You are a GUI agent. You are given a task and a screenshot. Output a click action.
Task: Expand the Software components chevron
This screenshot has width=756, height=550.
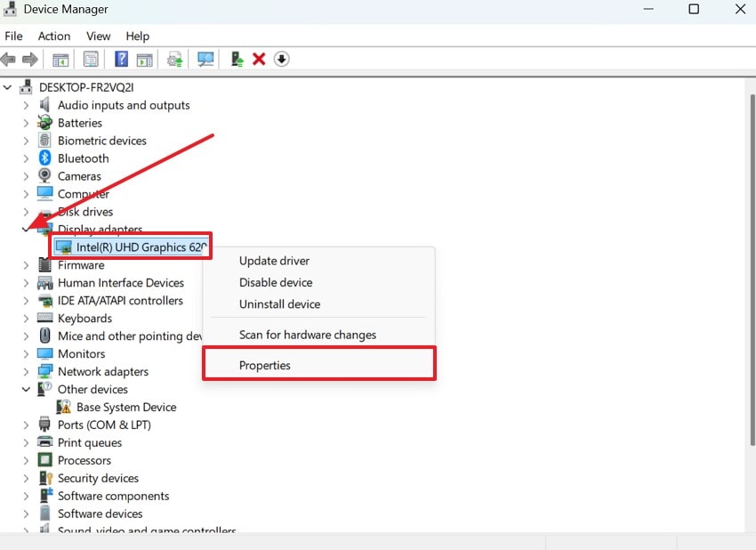pos(26,496)
